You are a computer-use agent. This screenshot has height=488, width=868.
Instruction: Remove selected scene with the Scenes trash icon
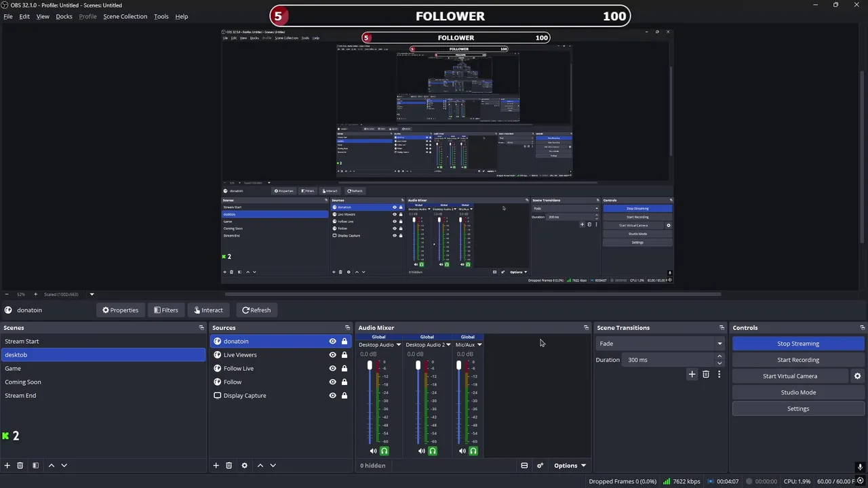tap(20, 466)
